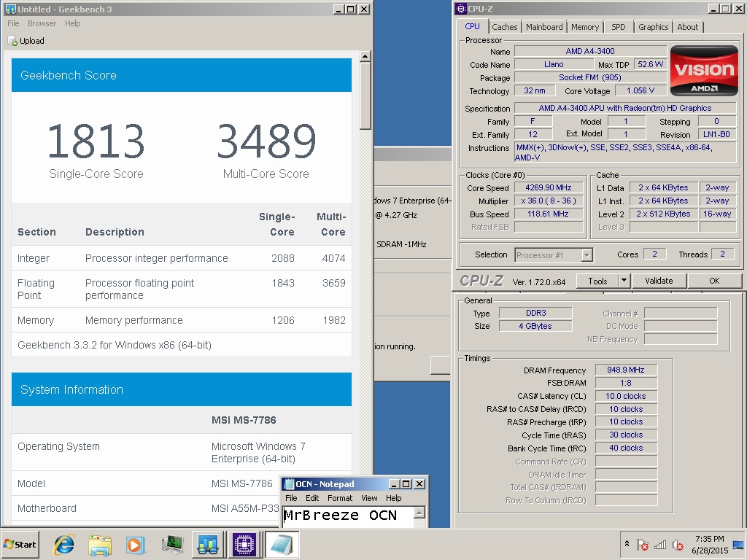This screenshot has width=747, height=560.
Task: Click the Validate button in CPU-Z
Action: coord(659,281)
